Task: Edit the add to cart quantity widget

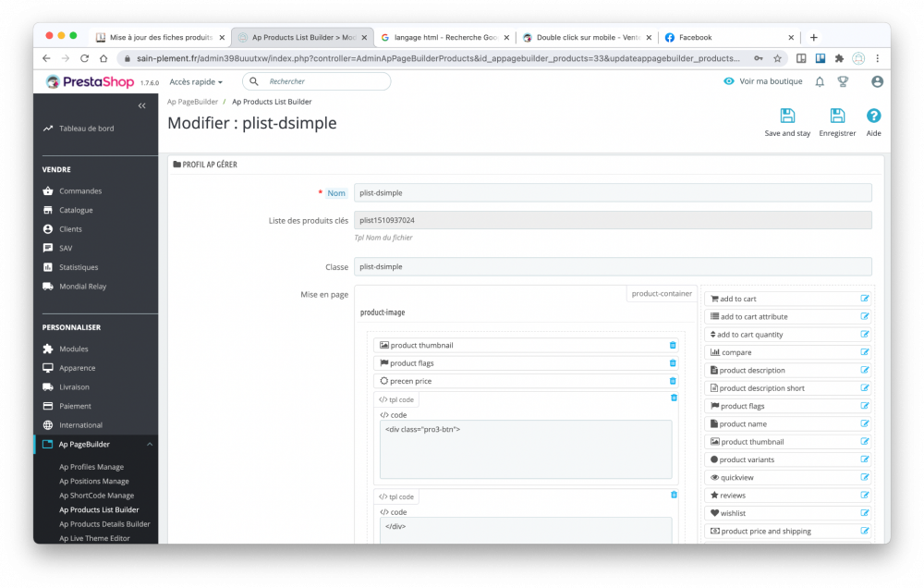Action: click(x=865, y=335)
